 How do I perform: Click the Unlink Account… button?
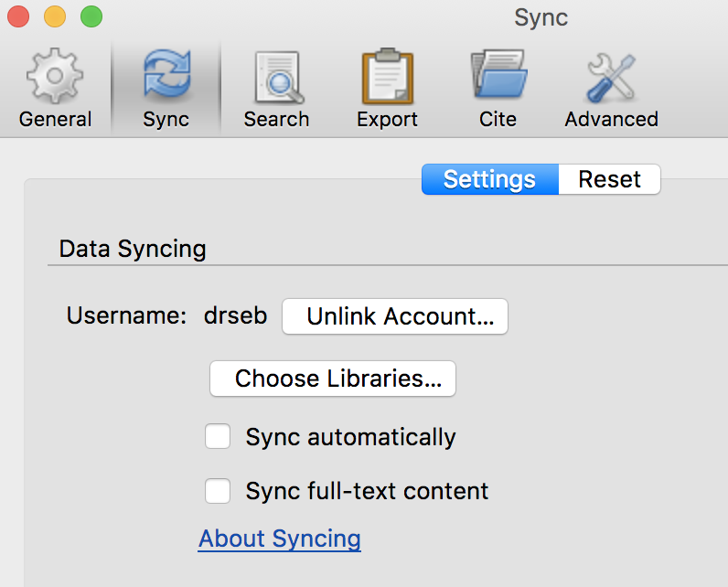click(x=395, y=316)
